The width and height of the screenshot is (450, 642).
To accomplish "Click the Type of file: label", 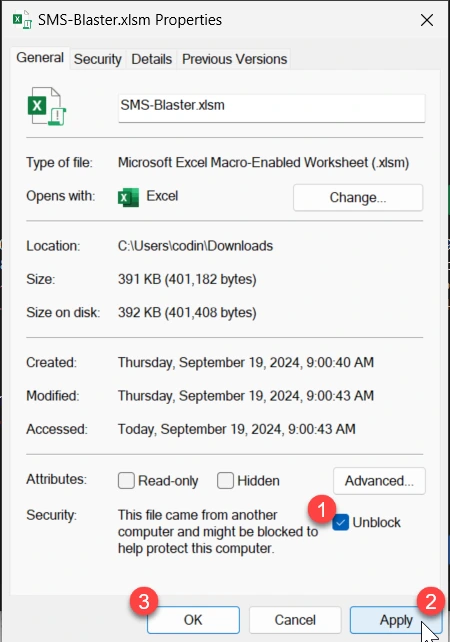I will tap(59, 163).
